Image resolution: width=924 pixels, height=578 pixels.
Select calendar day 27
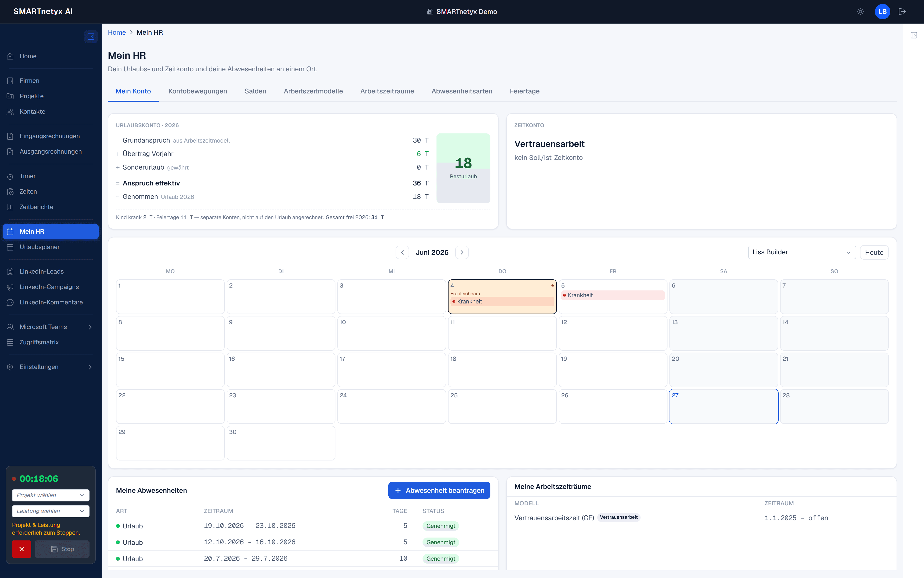tap(724, 406)
